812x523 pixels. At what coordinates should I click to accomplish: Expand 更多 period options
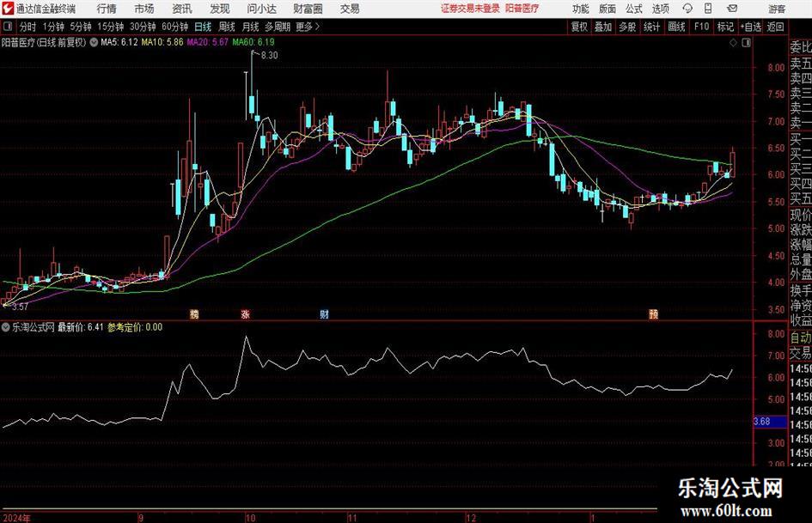click(x=308, y=27)
